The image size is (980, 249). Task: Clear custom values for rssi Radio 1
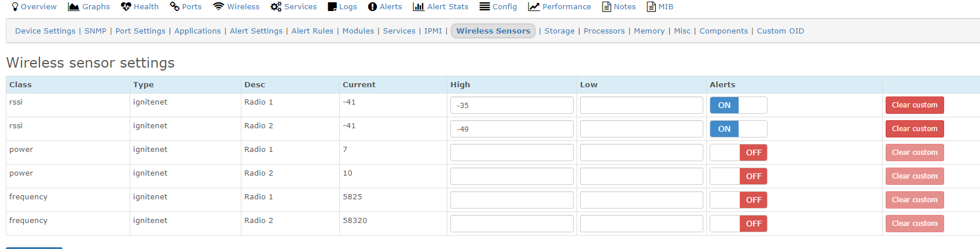[914, 105]
